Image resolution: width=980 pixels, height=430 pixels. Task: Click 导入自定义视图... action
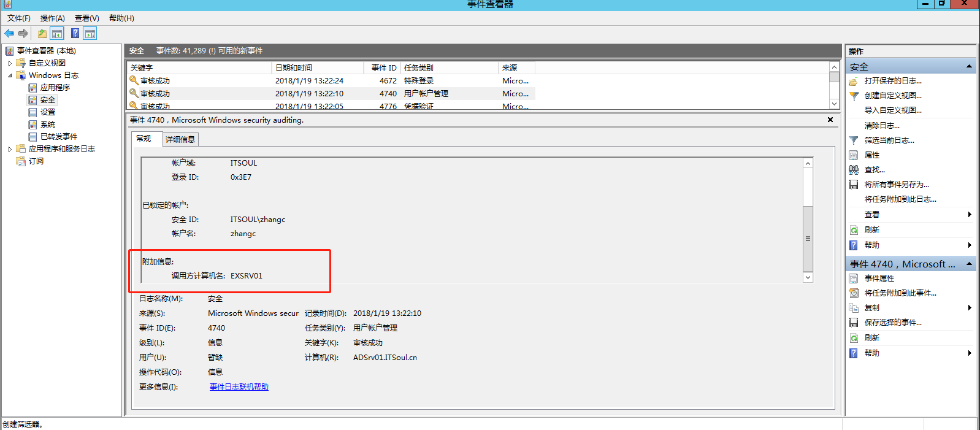click(x=893, y=110)
